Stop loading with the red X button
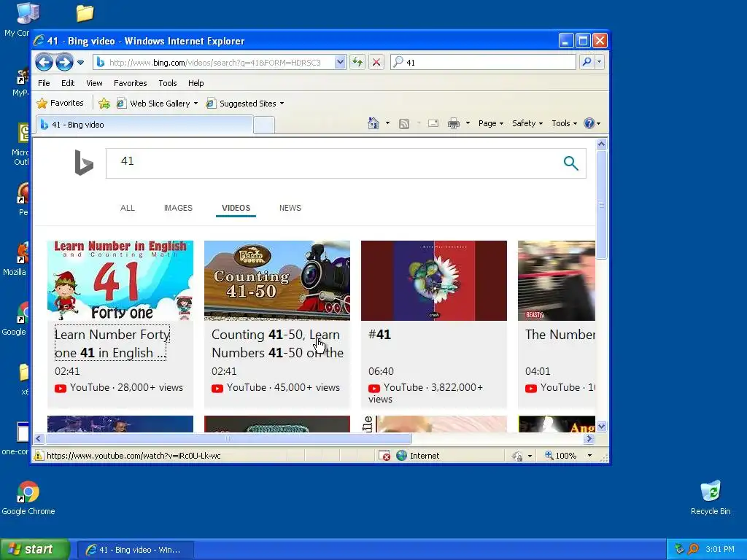This screenshot has height=560, width=747. tap(376, 62)
